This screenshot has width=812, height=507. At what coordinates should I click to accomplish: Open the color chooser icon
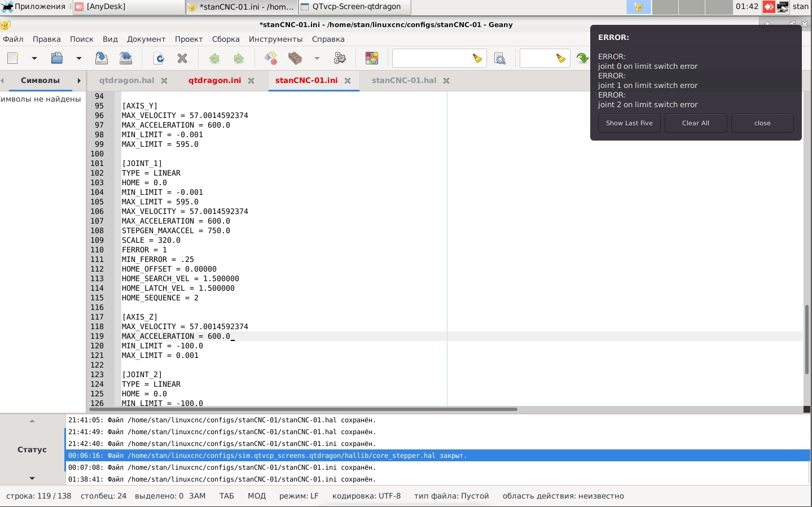pyautogui.click(x=371, y=58)
